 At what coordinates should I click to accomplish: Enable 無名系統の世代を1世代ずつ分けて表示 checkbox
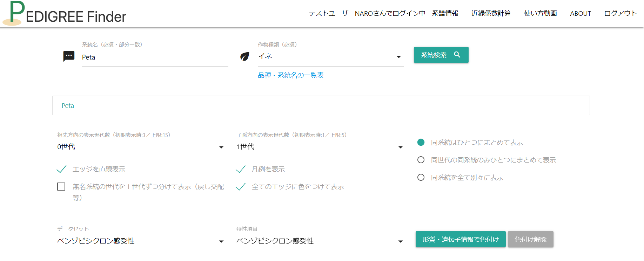point(61,187)
